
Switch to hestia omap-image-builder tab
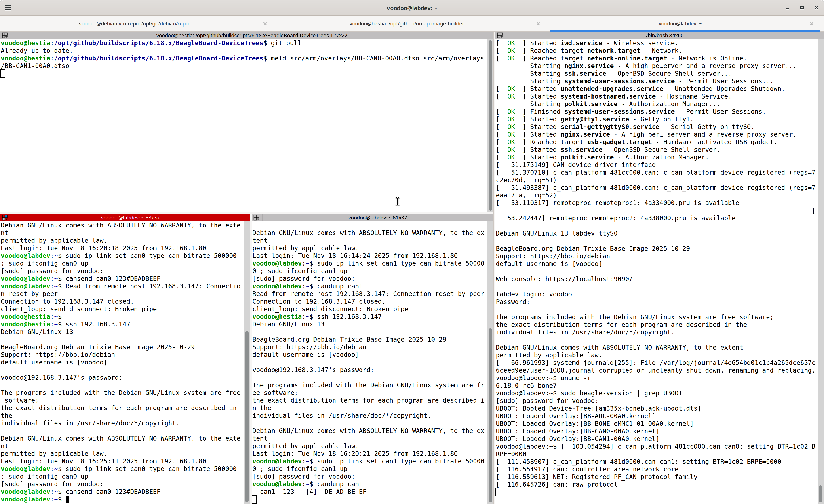point(407,23)
